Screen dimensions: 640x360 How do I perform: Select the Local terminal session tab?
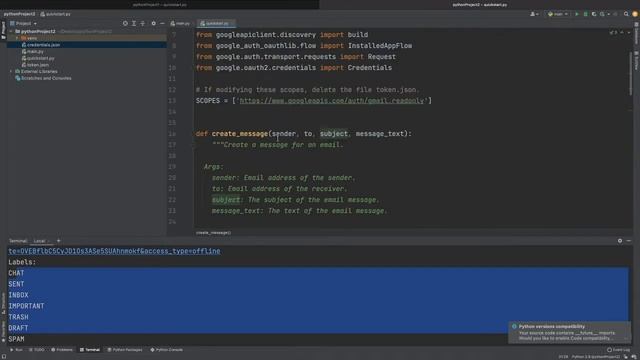(x=40, y=241)
